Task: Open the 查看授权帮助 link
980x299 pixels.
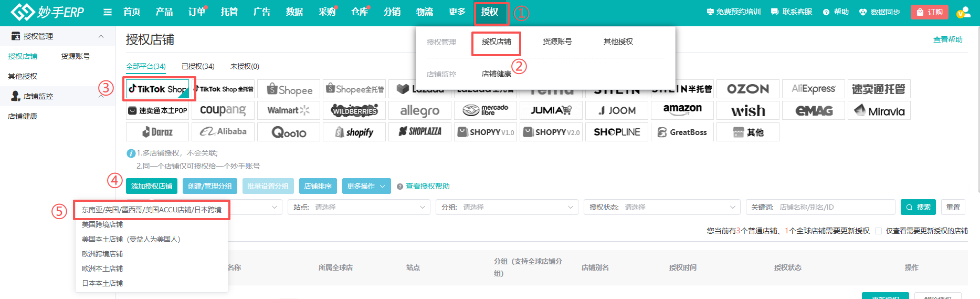Action: tap(427, 186)
